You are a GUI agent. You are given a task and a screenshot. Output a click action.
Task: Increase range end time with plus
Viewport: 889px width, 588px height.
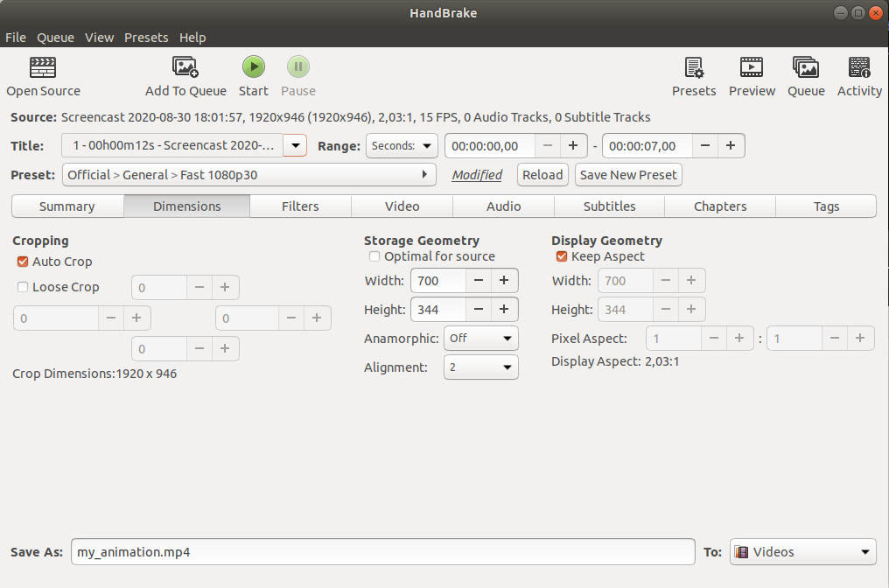tap(731, 146)
